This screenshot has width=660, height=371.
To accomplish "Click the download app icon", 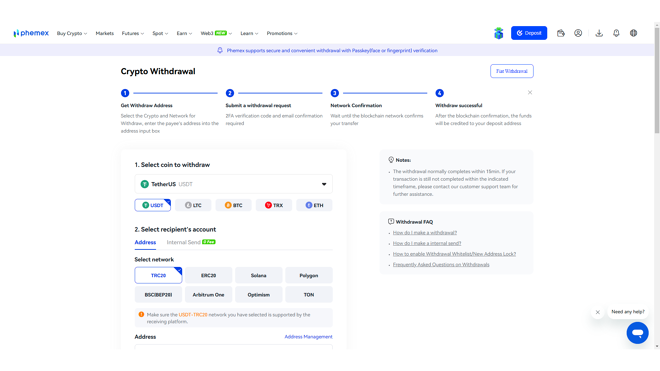I will coord(599,33).
